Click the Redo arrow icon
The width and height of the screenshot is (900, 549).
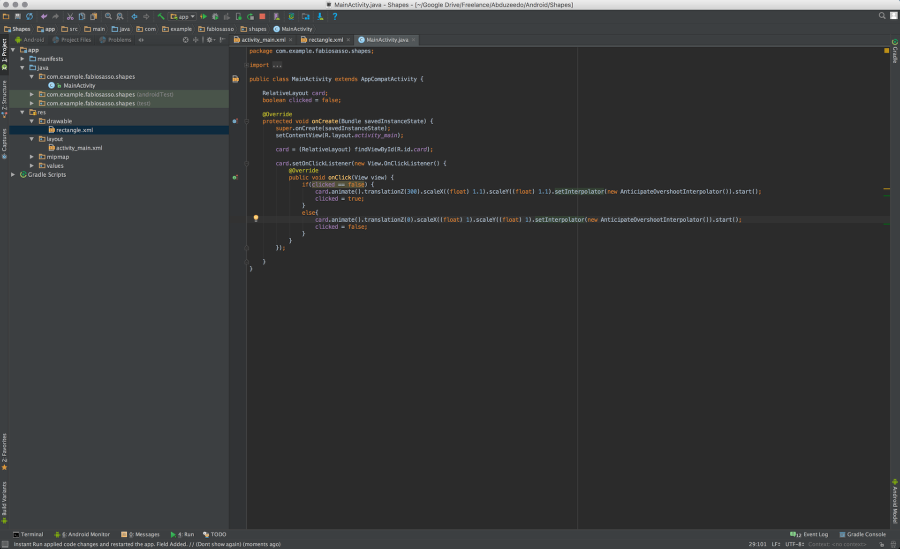(56, 17)
